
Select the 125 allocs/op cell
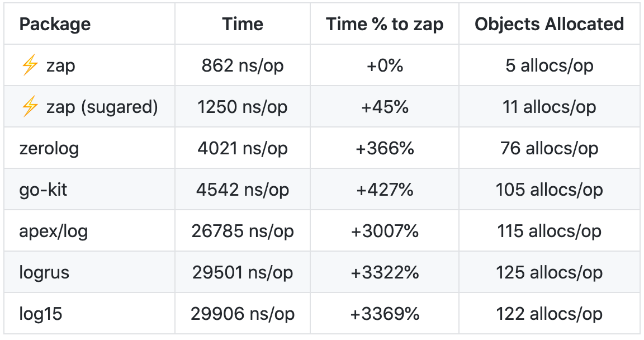[549, 272]
